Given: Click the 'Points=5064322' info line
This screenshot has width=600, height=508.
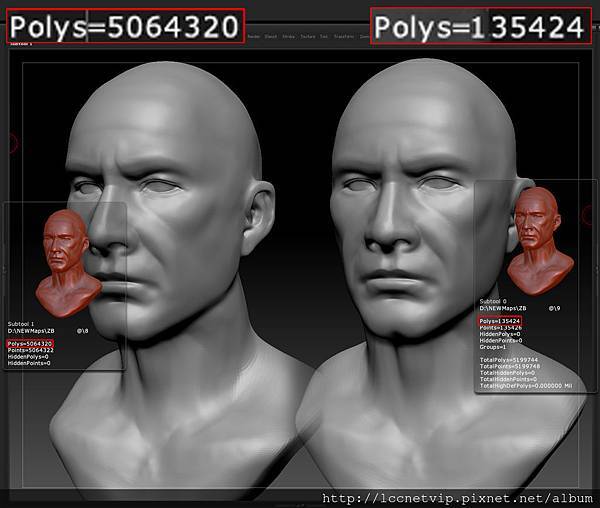Looking at the screenshot, I should click(31, 350).
